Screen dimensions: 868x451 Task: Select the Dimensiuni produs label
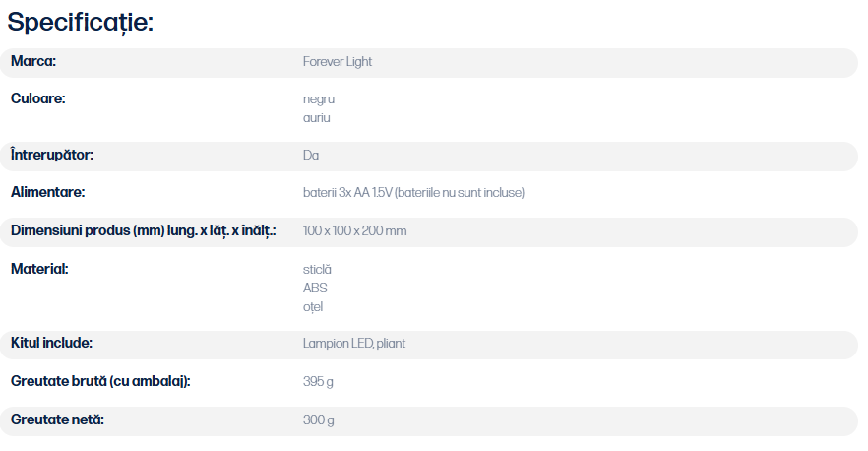tap(144, 230)
